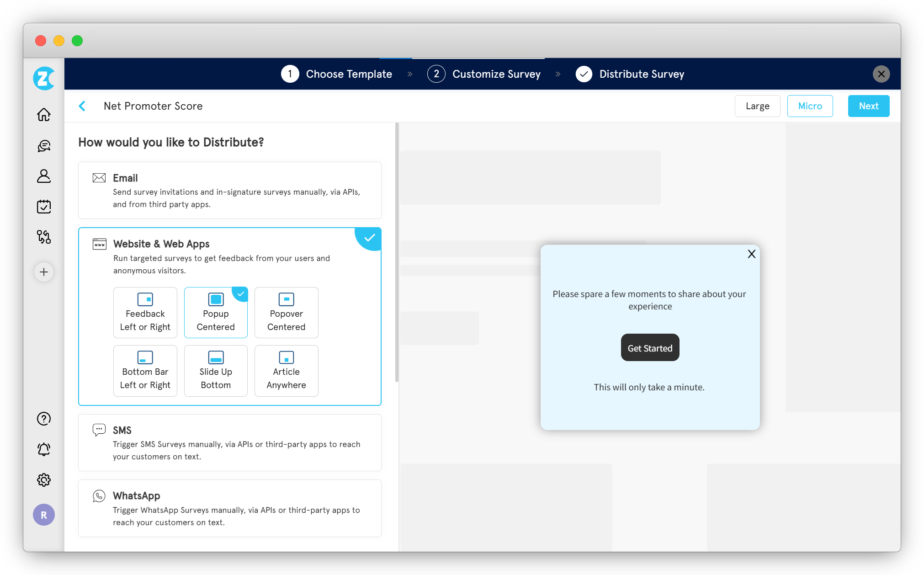This screenshot has width=924, height=575.
Task: Open the help question-mark icon
Action: click(x=43, y=418)
